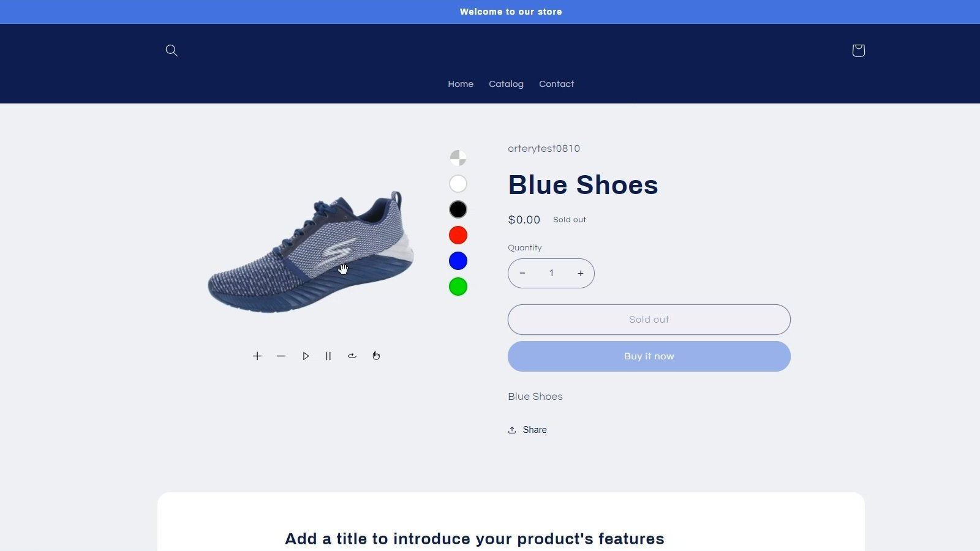Open the search magnifier icon
Screen dimensions: 980x551
click(171, 50)
